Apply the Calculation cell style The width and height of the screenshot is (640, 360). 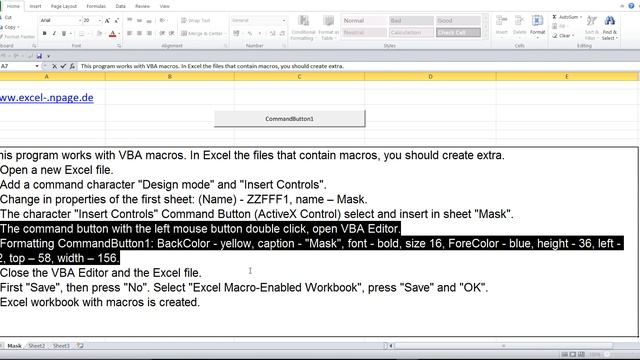[411, 32]
